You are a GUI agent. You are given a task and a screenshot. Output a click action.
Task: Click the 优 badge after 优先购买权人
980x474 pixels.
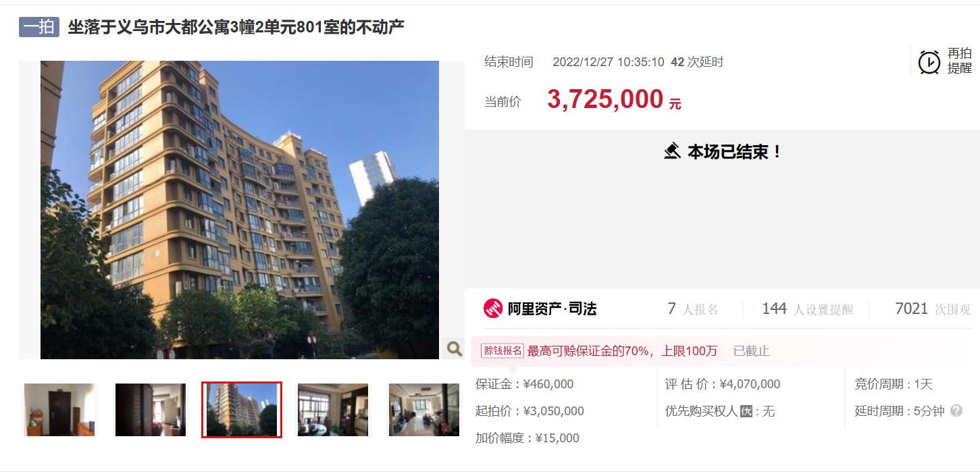coord(746,411)
